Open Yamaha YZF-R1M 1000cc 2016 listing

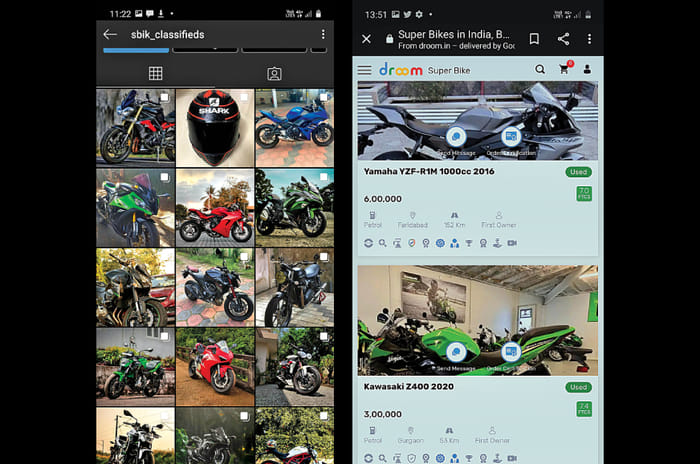pos(429,172)
